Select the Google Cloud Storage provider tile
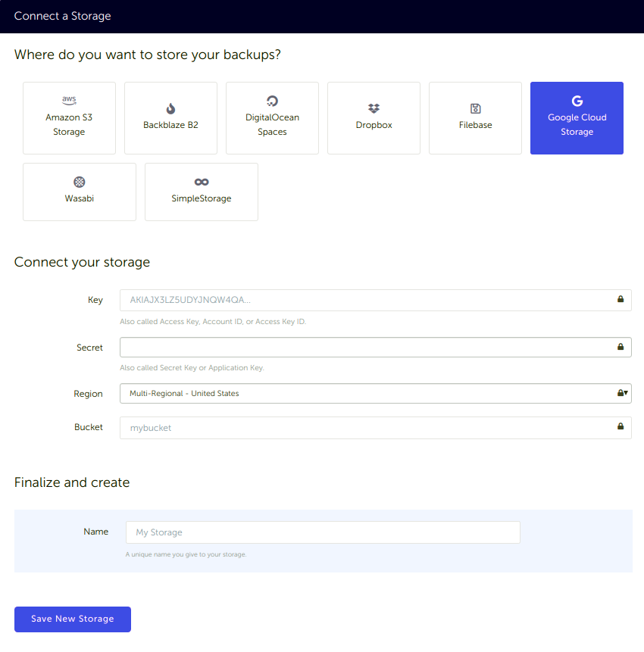This screenshot has width=644, height=652. click(577, 118)
